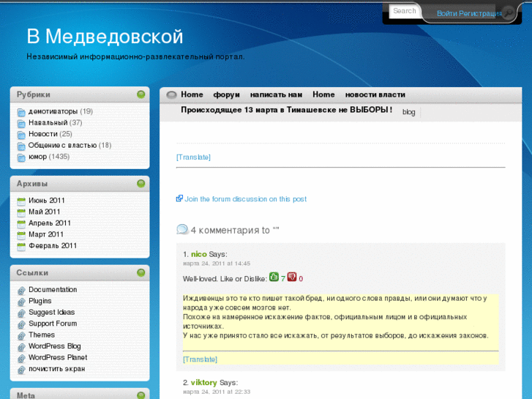
Task: Click the search magnifier icon
Action: 508,12
